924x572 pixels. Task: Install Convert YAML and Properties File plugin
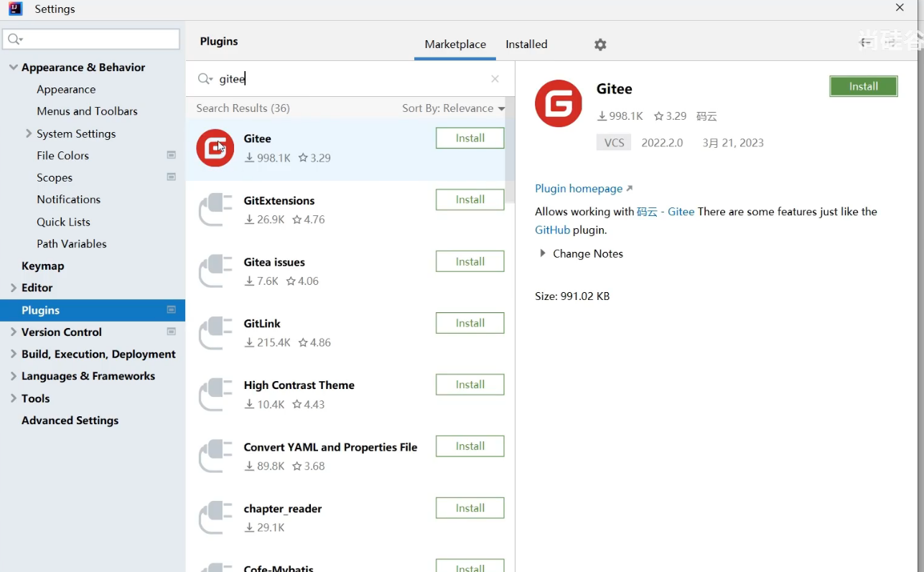470,446
